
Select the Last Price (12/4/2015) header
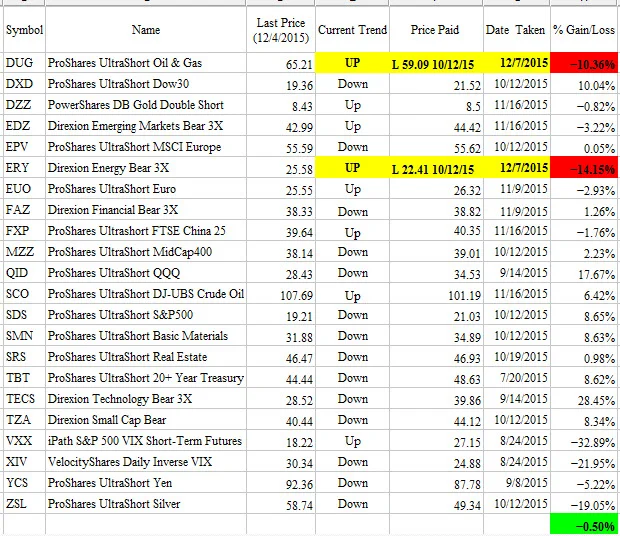[x=281, y=30]
